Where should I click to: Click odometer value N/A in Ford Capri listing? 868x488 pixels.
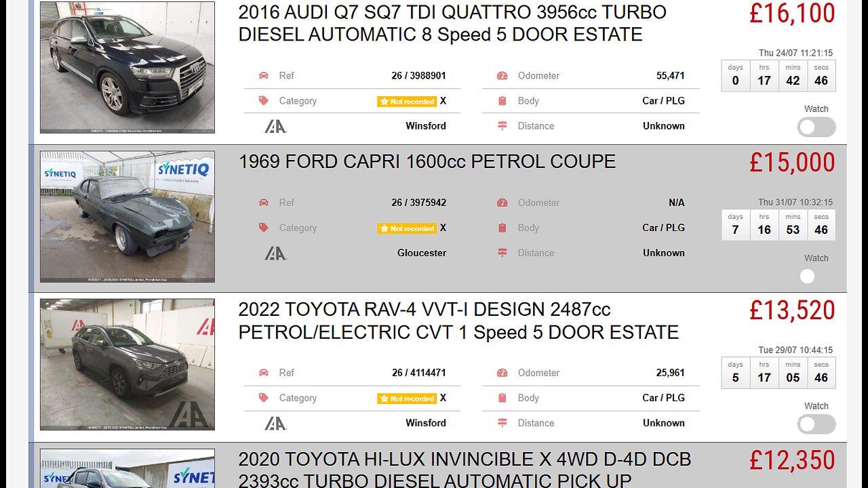point(676,203)
